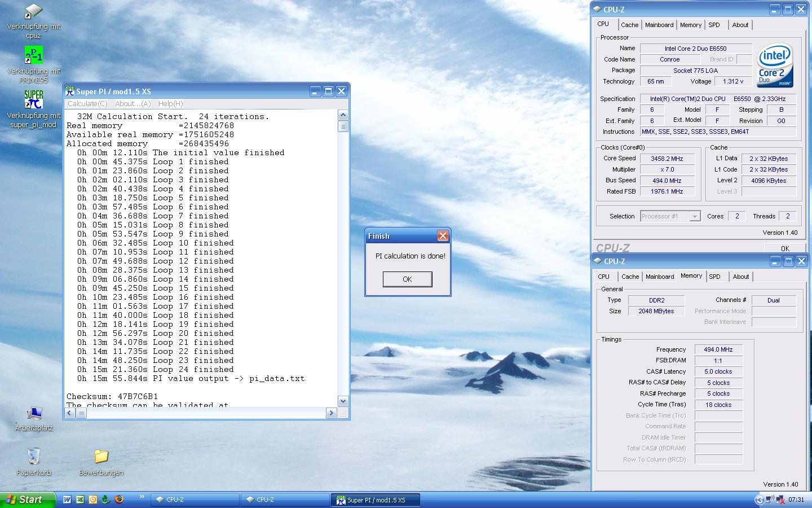812x508 pixels.
Task: Switch to CPU tab in bottom CPU-Z window
Action: (604, 277)
